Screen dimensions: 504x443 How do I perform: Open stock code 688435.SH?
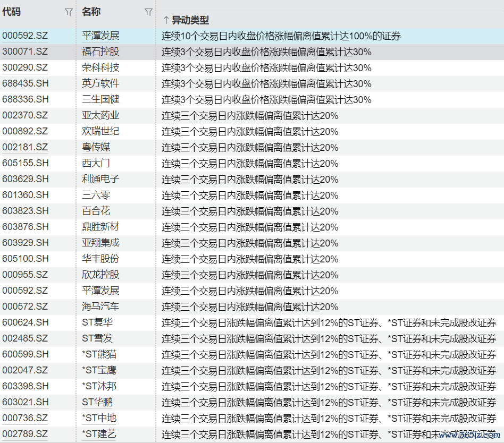tap(25, 84)
